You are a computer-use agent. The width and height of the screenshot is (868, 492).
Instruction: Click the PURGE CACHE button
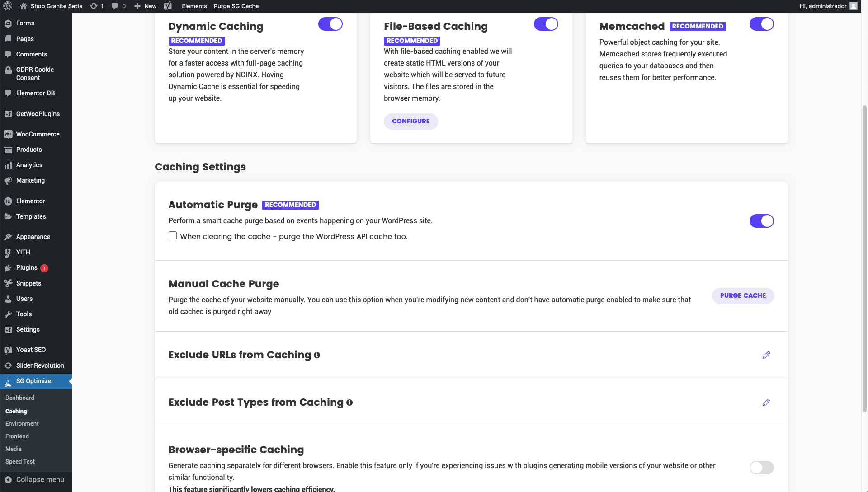click(x=743, y=295)
